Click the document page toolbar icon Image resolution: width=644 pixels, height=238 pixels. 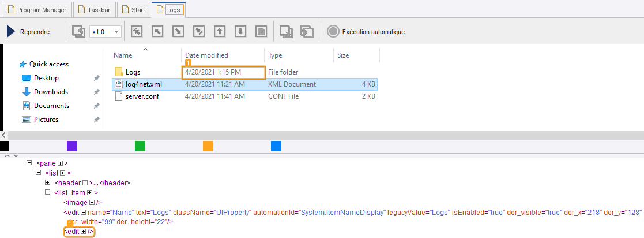(x=261, y=32)
